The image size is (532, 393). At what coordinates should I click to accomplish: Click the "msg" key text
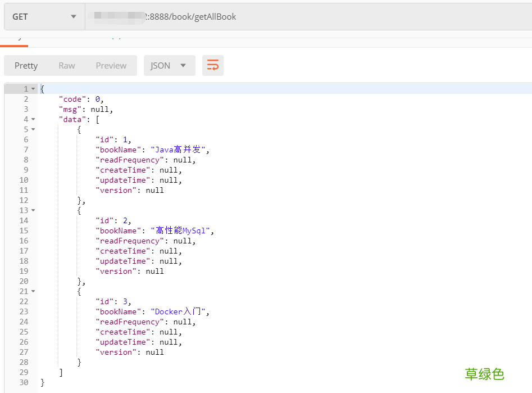[70, 110]
